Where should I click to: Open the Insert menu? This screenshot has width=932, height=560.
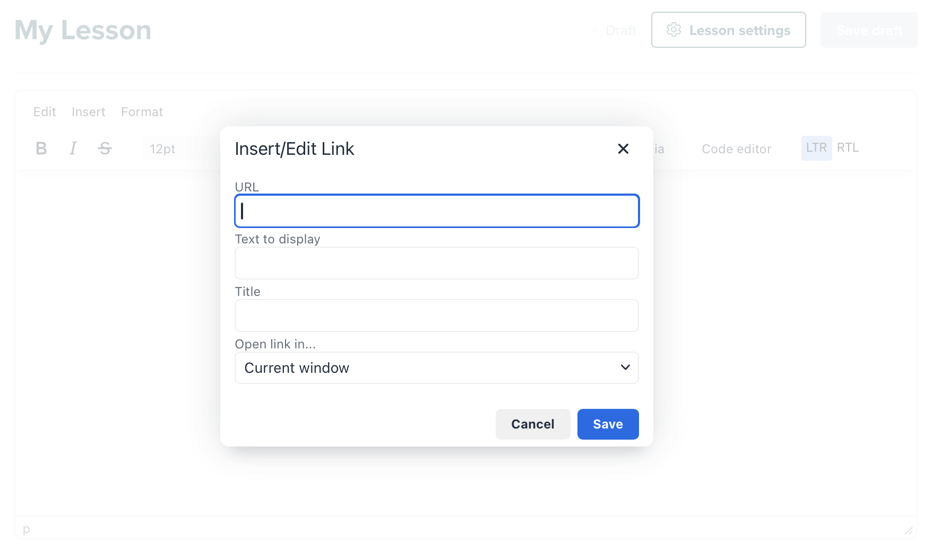89,112
